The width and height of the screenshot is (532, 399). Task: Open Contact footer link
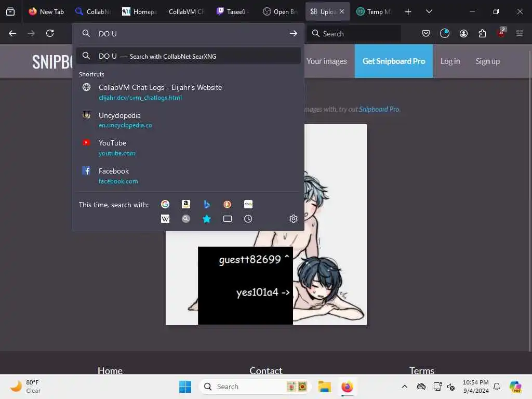click(265, 370)
